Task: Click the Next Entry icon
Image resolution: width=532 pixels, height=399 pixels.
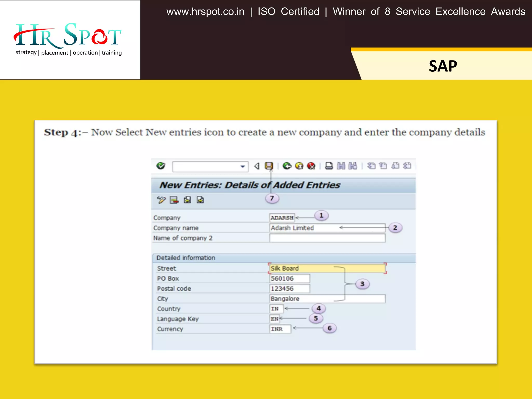Action: pyautogui.click(x=200, y=200)
